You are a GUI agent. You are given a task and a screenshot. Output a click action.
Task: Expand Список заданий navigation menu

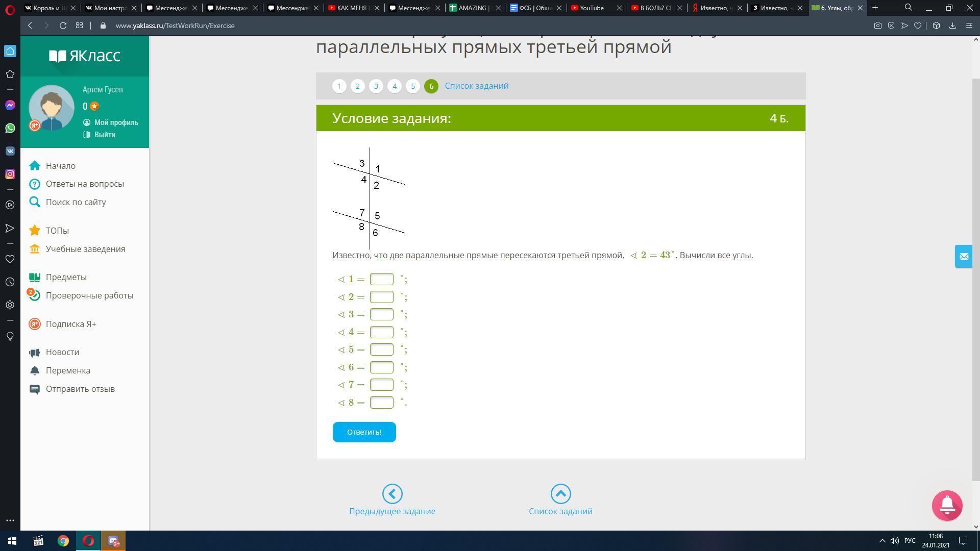tap(477, 85)
